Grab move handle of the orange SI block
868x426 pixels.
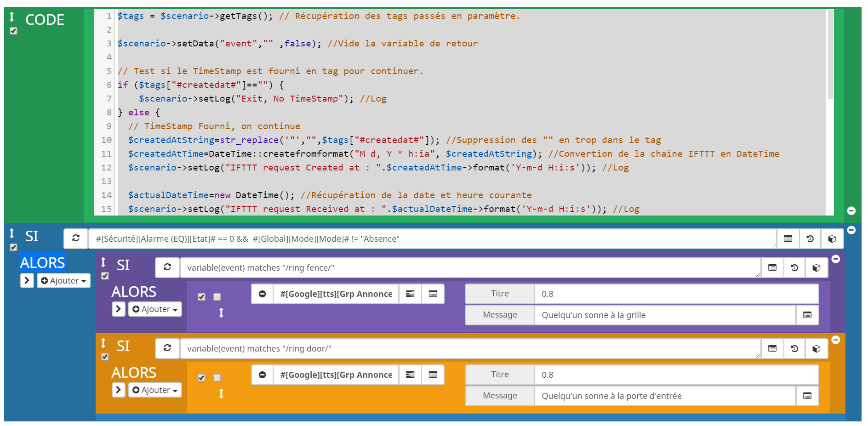click(103, 343)
